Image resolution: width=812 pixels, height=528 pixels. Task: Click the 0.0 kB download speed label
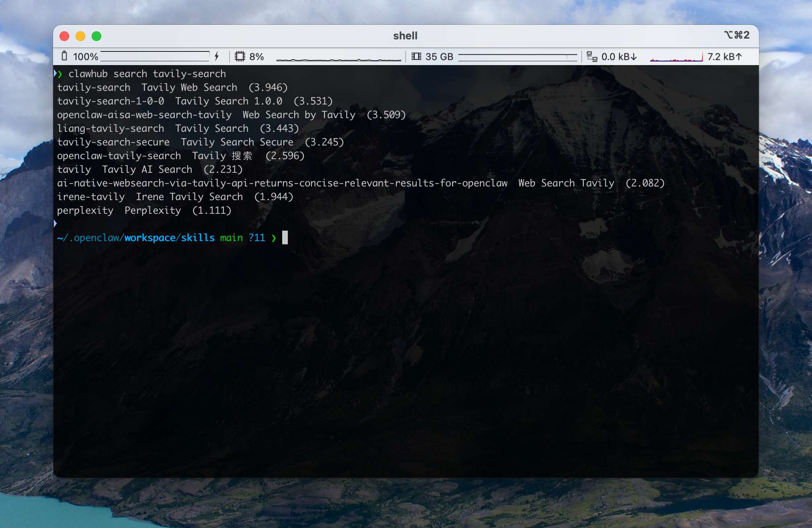pyautogui.click(x=619, y=57)
